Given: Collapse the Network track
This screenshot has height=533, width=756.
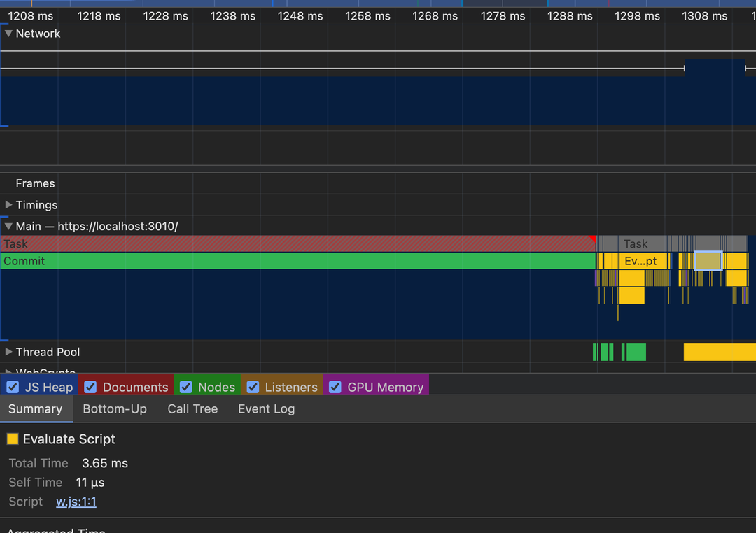Looking at the screenshot, I should point(8,34).
